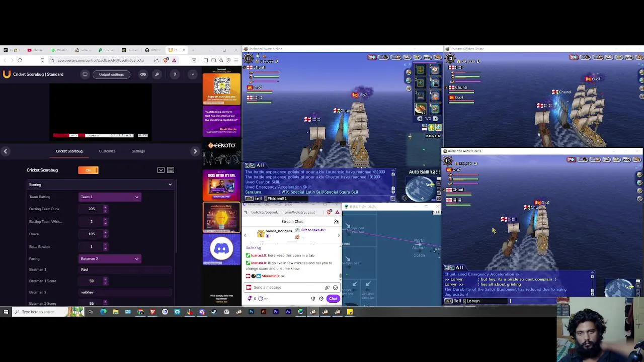Click the monitor preview icon beside Output settings
Viewport: 644px width, 362px height.
coord(85,74)
